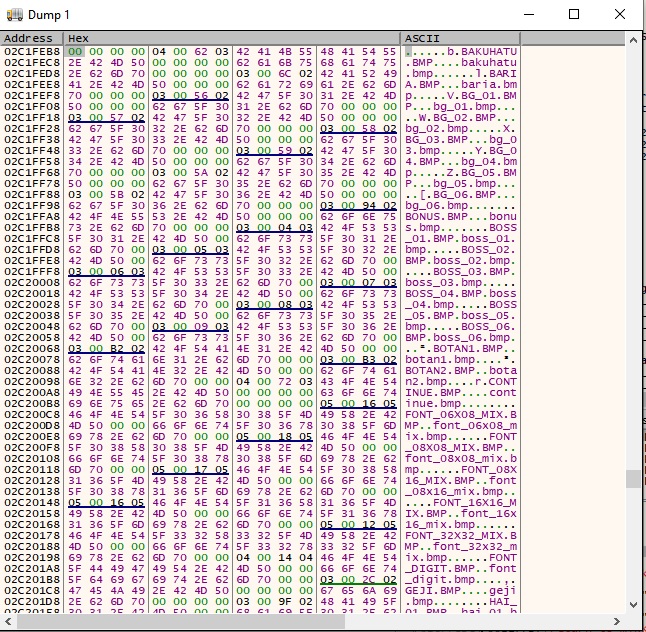Minimize the Dump 1 window
This screenshot has width=646, height=632.
[528, 15]
